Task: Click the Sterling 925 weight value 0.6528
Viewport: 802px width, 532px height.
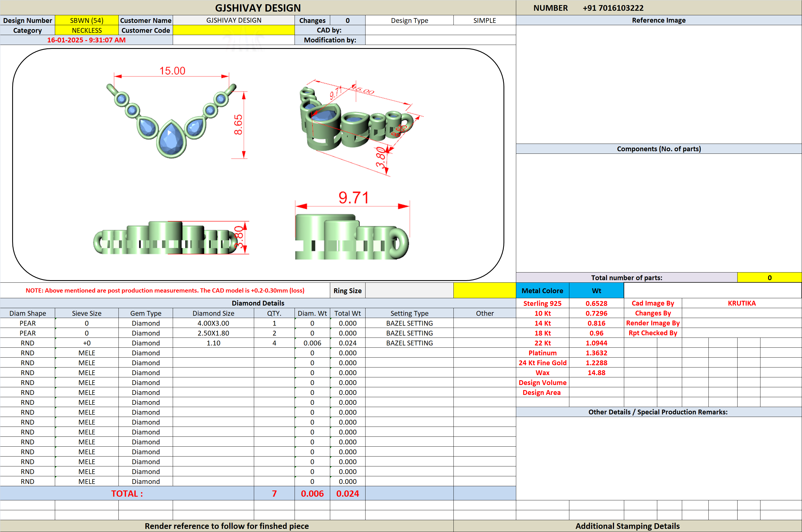Action: [x=596, y=303]
